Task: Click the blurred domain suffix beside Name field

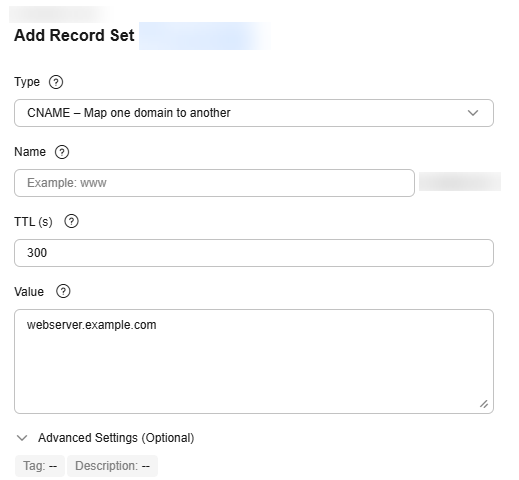Action: [x=460, y=182]
